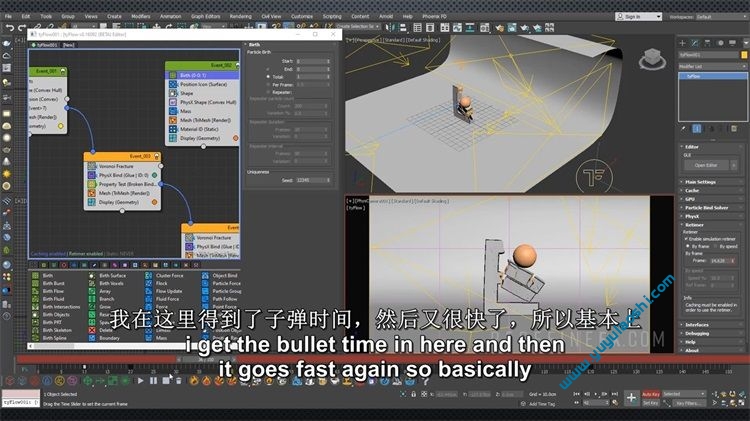Select the Total radio button in Birth rollout

268,77
